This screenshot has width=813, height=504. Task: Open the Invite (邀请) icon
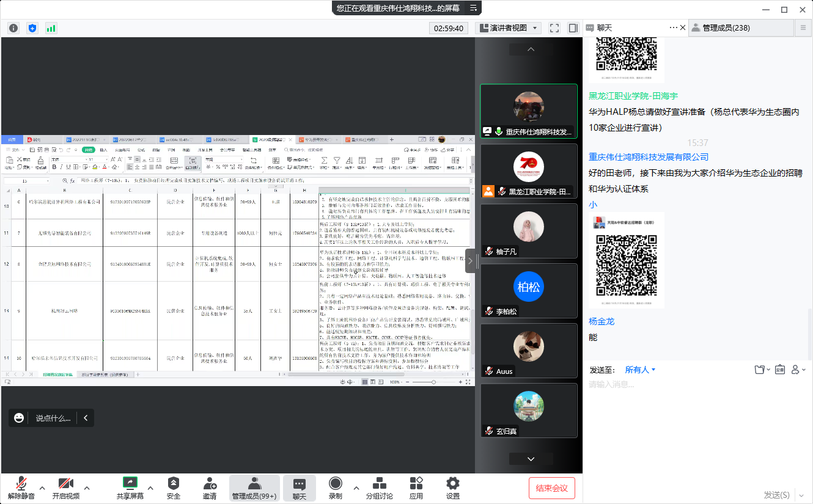coord(210,488)
